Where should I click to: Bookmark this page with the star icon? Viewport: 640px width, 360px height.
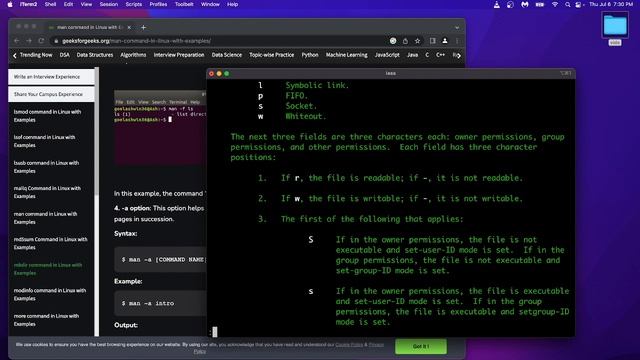tap(418, 41)
